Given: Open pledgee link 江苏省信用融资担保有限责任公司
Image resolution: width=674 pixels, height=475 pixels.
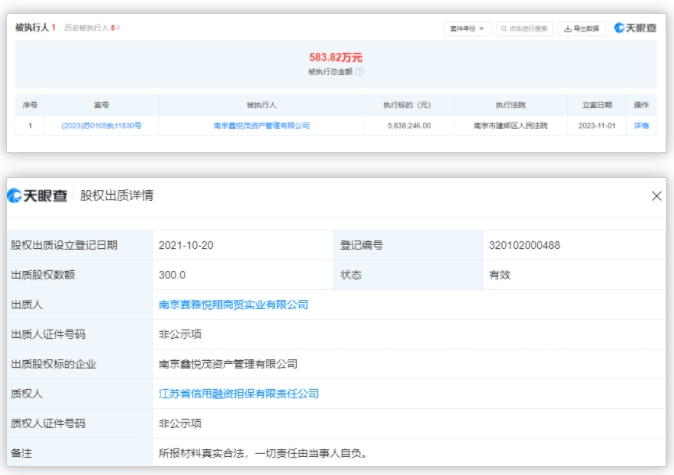Looking at the screenshot, I should click(239, 394).
